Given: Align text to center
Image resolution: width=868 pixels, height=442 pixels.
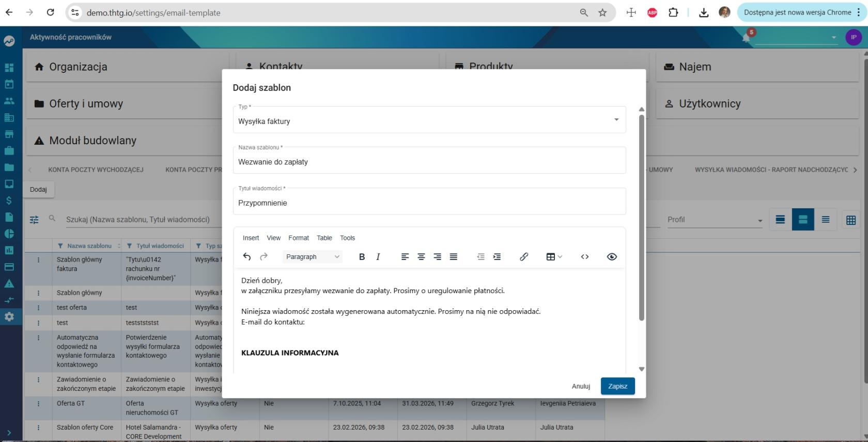Looking at the screenshot, I should [421, 257].
